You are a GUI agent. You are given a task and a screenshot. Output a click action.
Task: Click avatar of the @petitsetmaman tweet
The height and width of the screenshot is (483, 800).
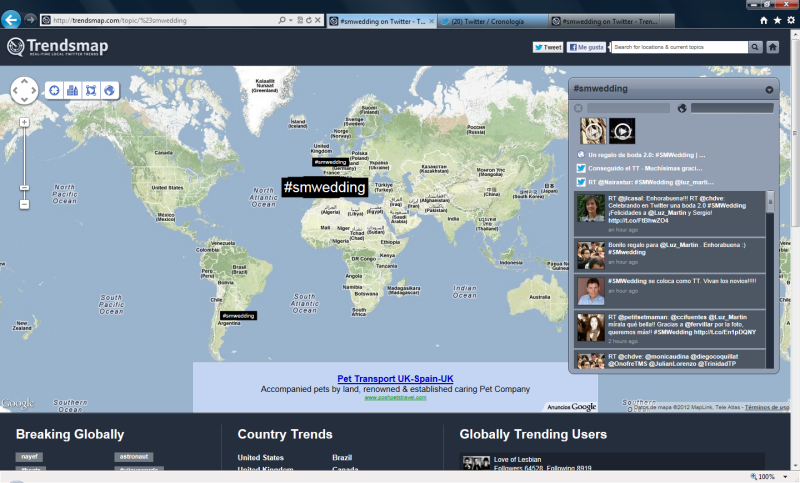[x=591, y=327]
